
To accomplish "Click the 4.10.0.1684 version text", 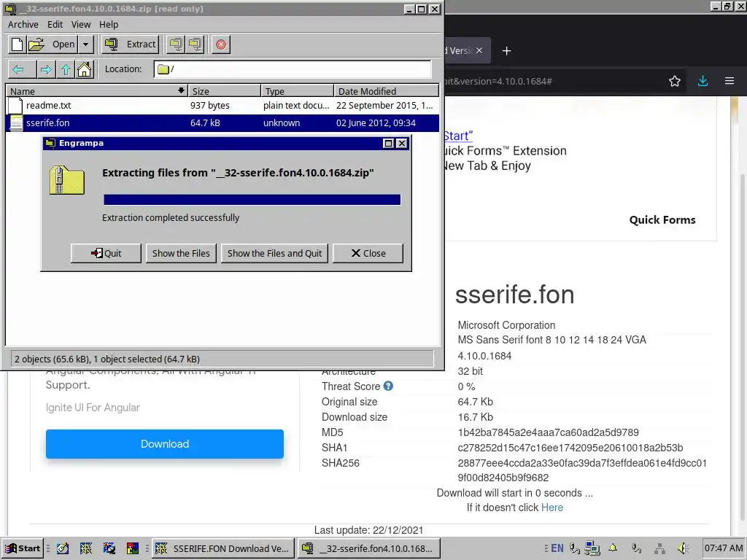I will click(484, 356).
